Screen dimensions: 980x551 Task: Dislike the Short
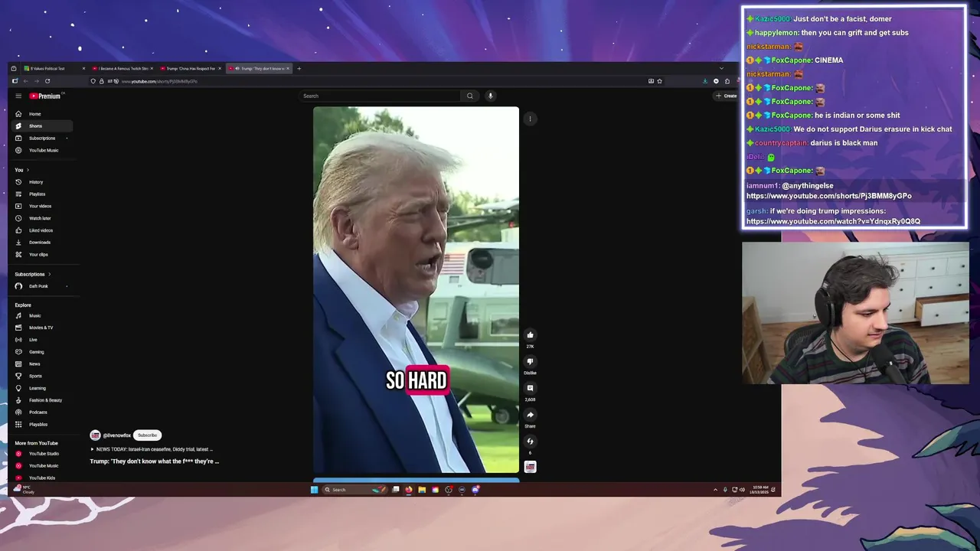click(530, 361)
